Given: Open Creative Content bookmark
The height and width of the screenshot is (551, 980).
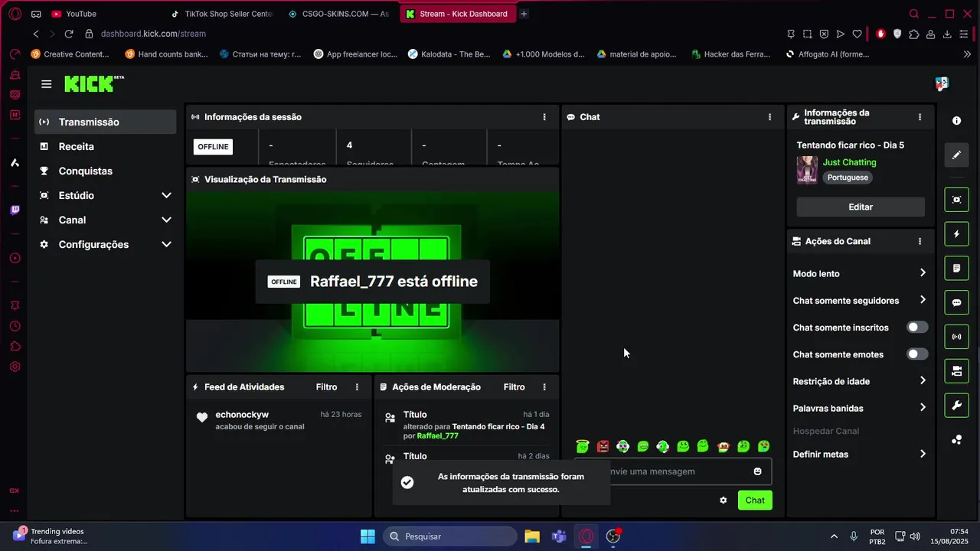Looking at the screenshot, I should (x=70, y=54).
